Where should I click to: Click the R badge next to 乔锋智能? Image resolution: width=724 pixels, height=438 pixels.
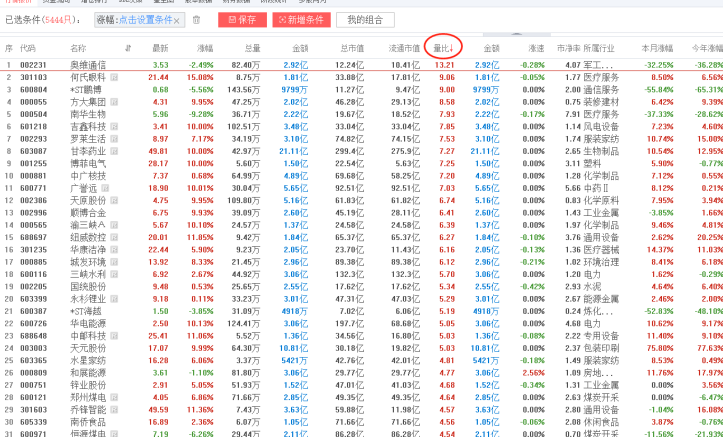(114, 409)
